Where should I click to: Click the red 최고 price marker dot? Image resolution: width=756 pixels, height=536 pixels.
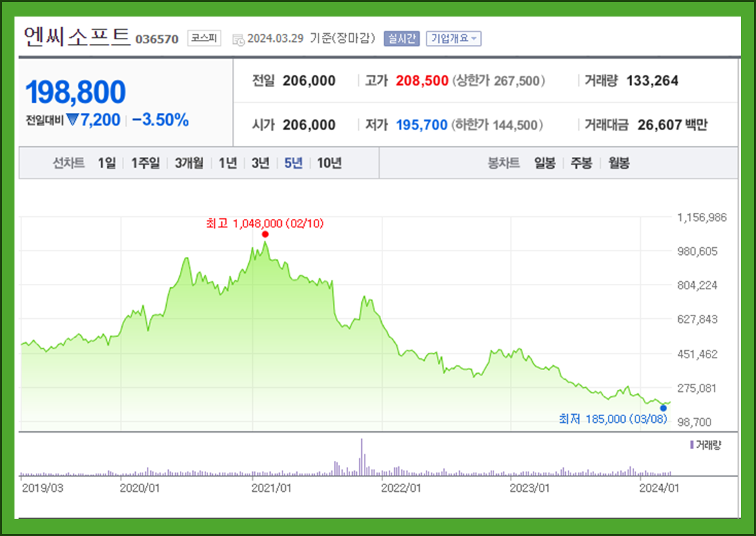[x=265, y=234]
